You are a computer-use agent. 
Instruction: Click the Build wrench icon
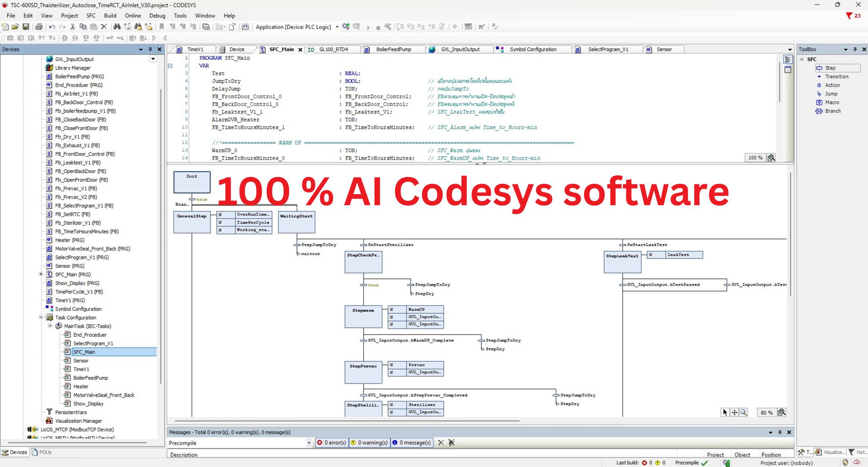[388, 27]
